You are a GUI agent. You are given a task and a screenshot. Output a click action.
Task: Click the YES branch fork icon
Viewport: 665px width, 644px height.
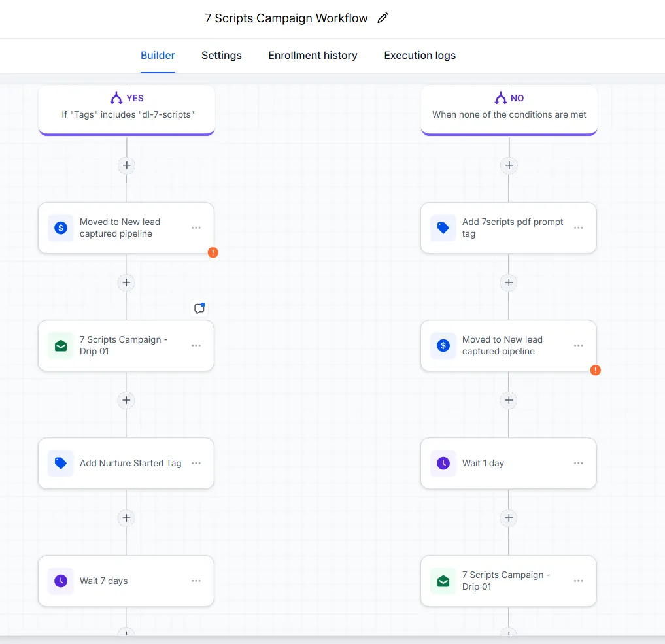tap(116, 98)
